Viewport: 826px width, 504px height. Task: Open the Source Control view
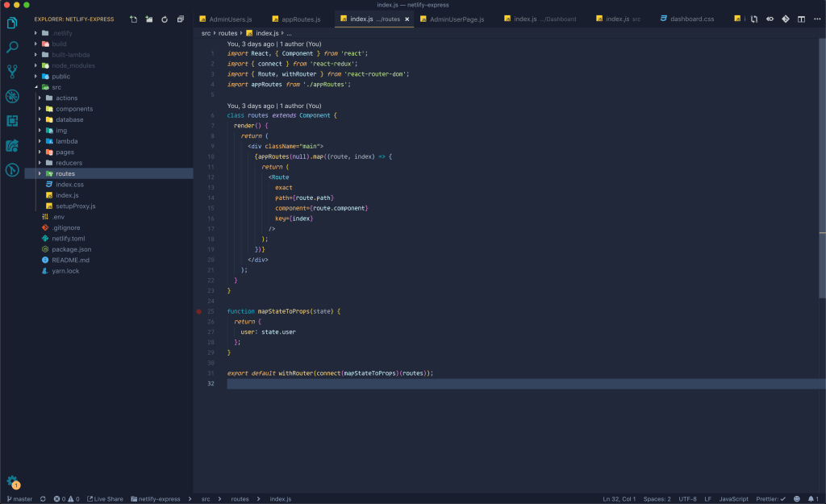(12, 72)
